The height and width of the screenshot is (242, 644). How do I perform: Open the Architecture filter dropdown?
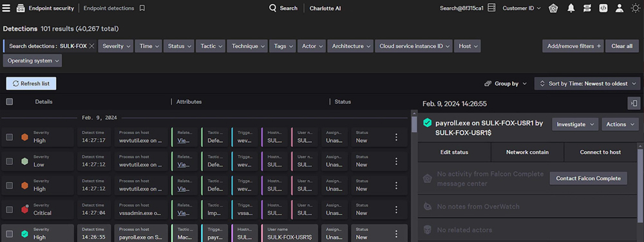coord(350,46)
